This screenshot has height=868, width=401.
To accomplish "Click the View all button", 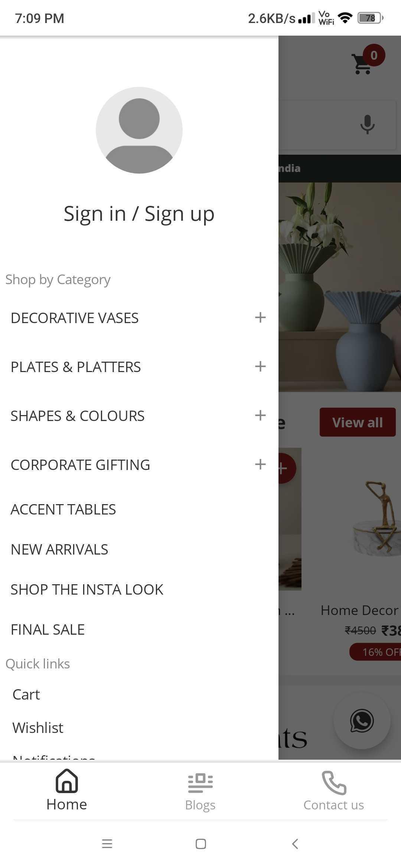I will click(358, 422).
